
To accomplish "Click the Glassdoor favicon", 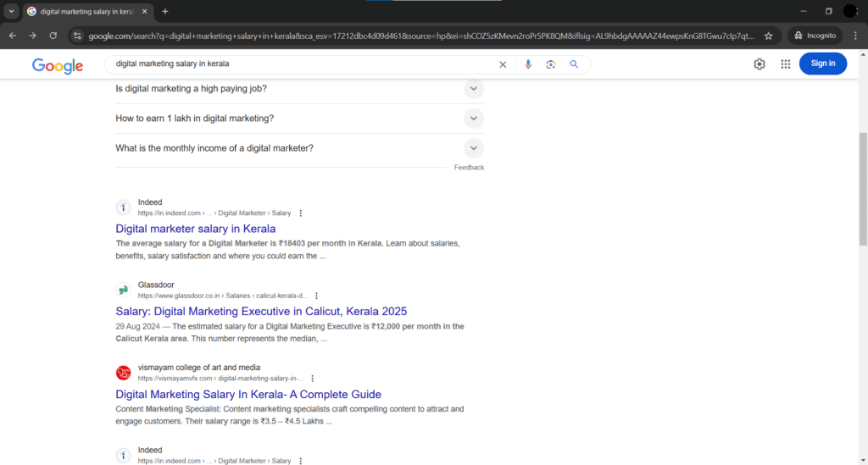I will click(x=124, y=290).
